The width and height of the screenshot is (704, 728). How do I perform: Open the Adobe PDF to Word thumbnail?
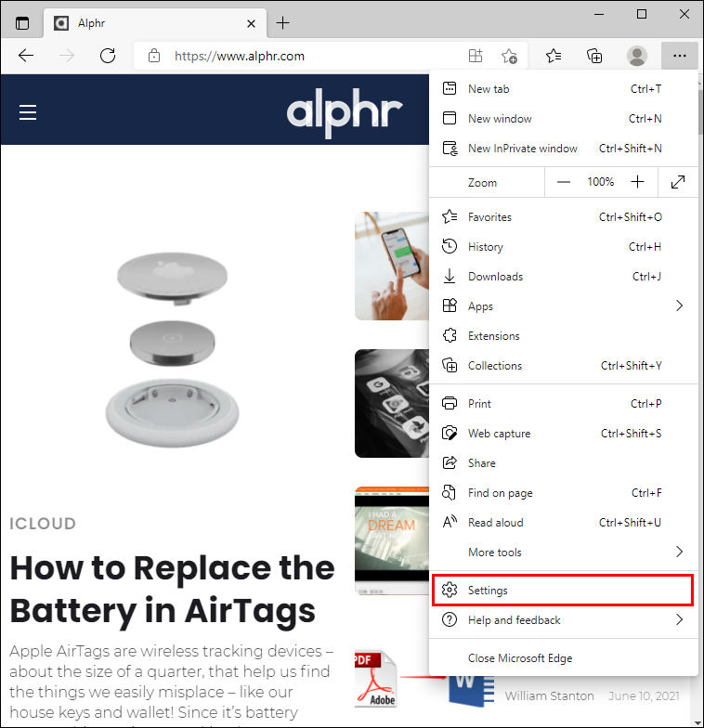click(x=424, y=680)
